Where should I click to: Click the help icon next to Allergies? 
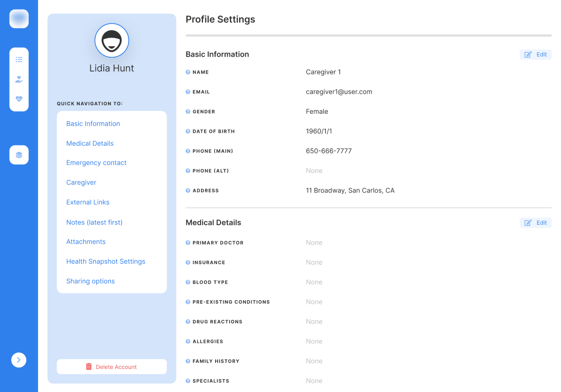coord(188,341)
